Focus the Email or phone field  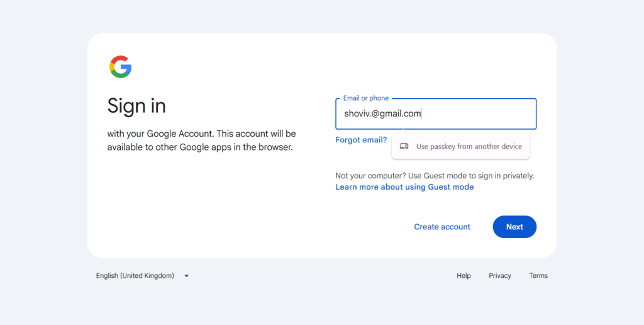click(436, 114)
